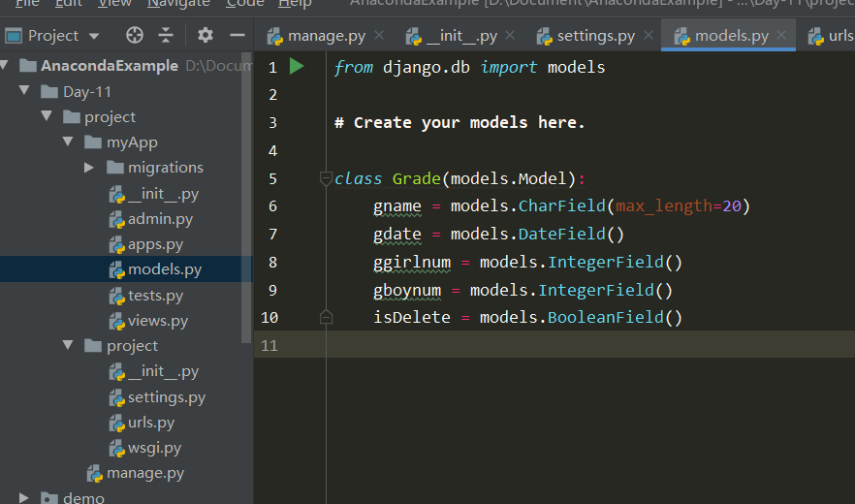
Task: Close the models.py tab
Action: [781, 36]
